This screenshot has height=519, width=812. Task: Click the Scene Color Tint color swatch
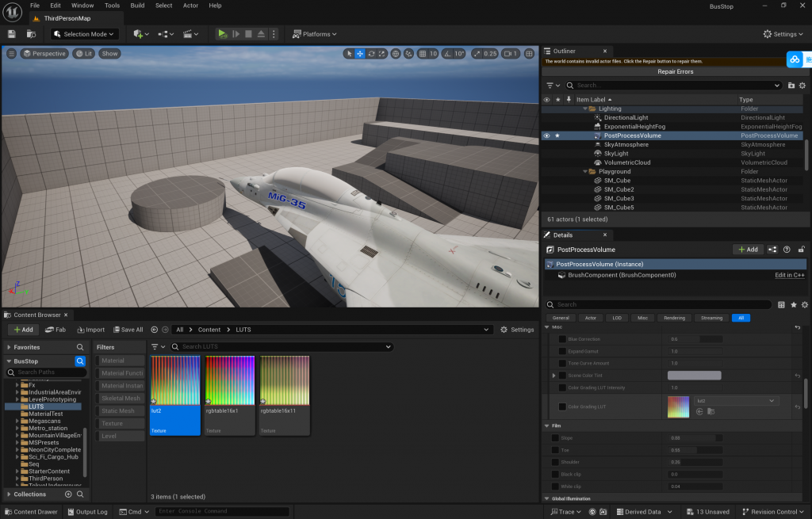(x=694, y=376)
